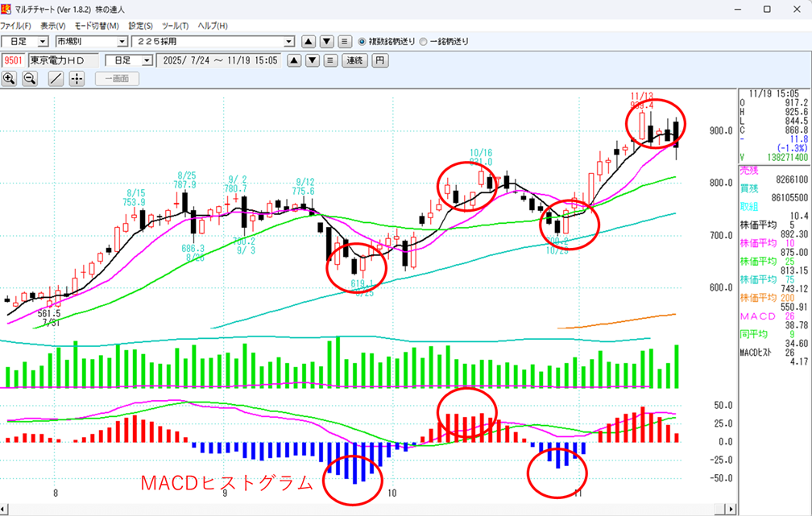The height and width of the screenshot is (516, 812).
Task: Click the up arrow beside the date range
Action: pos(295,60)
